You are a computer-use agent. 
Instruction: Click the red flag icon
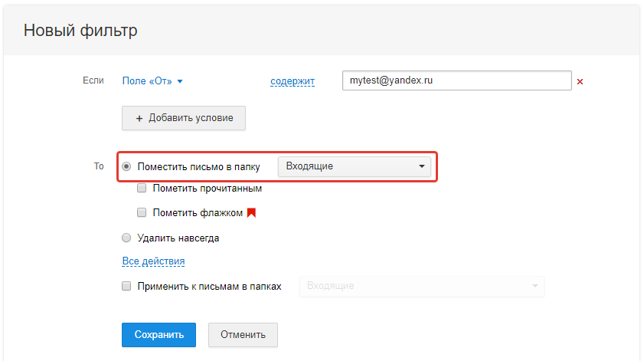pos(251,212)
